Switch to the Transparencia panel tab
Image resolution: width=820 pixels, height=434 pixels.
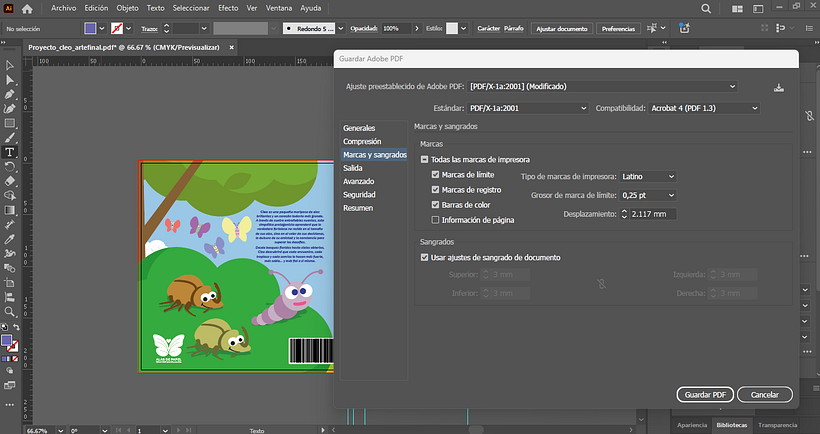click(x=778, y=425)
